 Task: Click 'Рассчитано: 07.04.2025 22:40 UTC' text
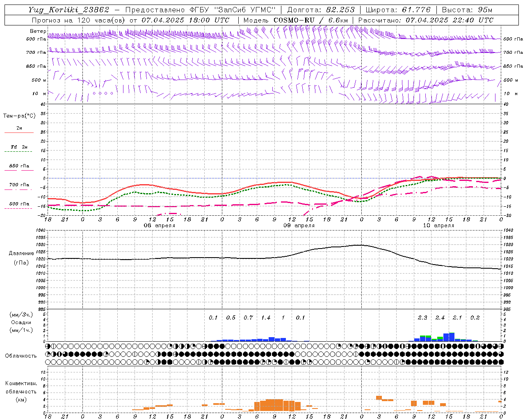(426, 20)
